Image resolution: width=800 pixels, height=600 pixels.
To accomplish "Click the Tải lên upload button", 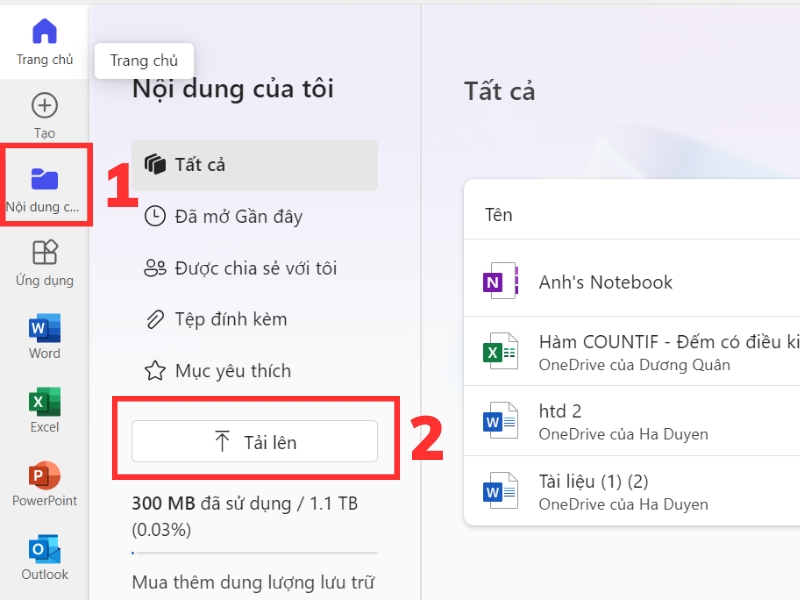I will point(255,441).
